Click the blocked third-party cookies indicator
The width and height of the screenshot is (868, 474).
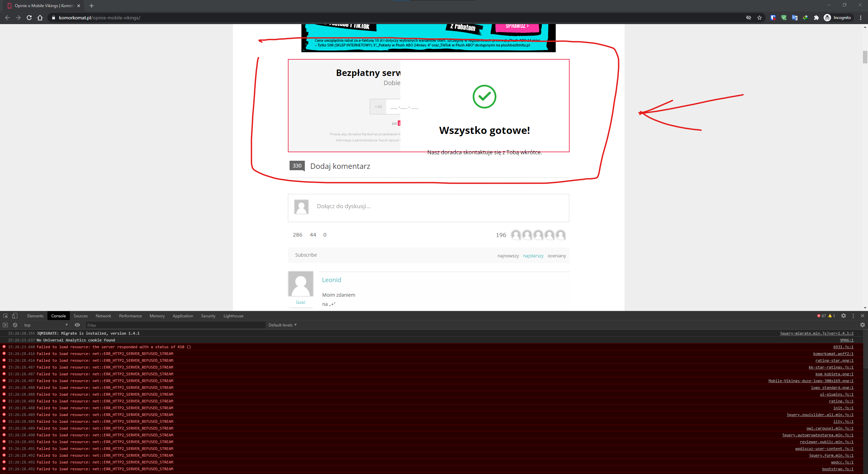748,18
